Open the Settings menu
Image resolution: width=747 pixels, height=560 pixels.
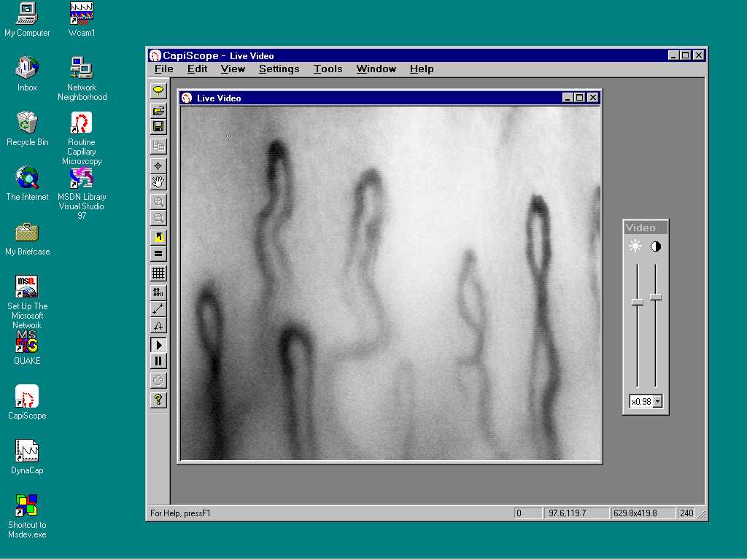279,69
